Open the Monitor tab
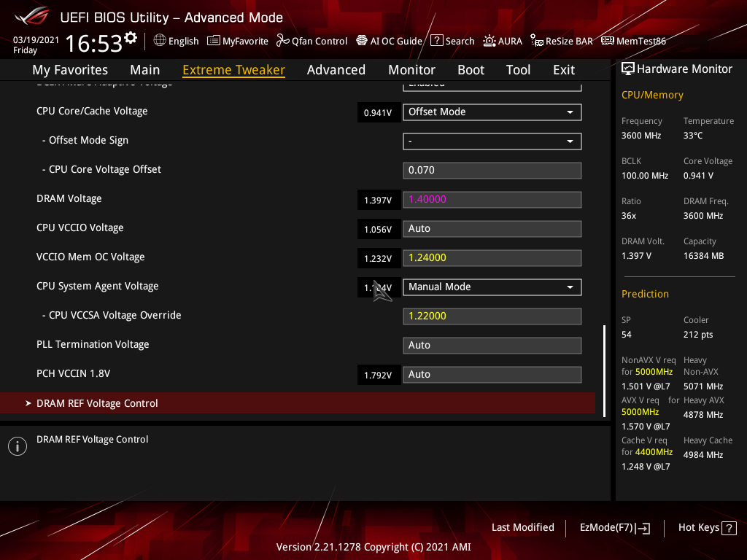 click(411, 70)
